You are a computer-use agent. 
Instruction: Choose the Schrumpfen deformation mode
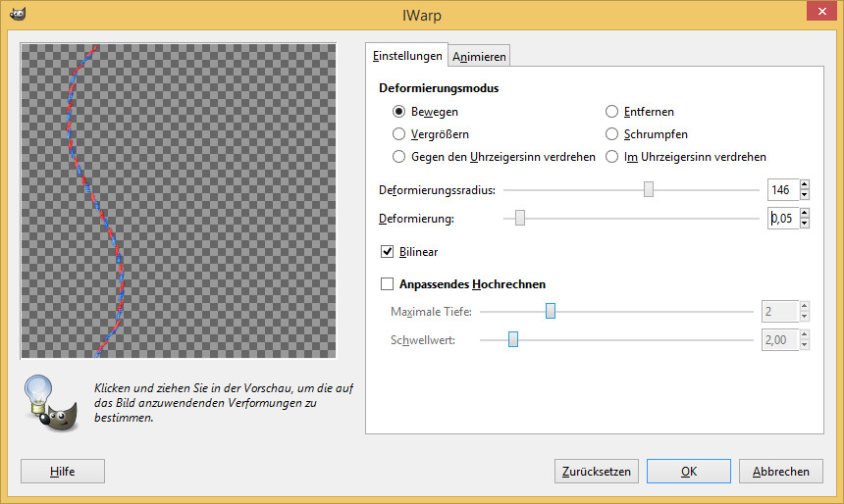pos(612,134)
